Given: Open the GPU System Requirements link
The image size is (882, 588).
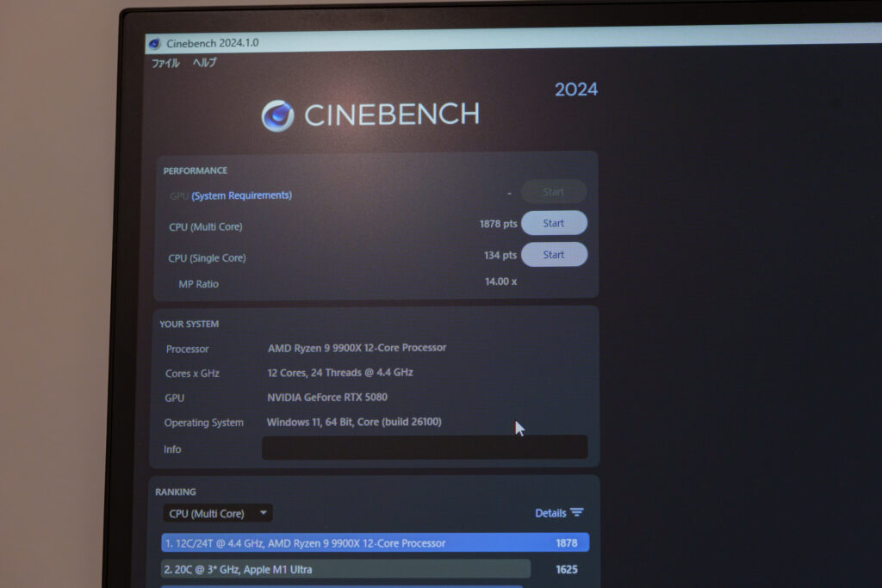Looking at the screenshot, I should tap(241, 195).
